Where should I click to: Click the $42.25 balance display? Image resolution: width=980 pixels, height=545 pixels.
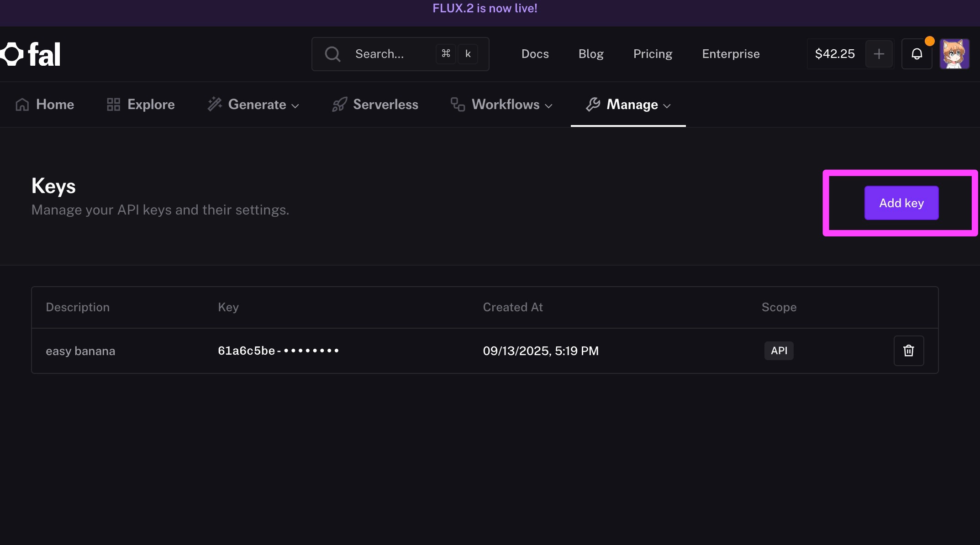tap(834, 54)
